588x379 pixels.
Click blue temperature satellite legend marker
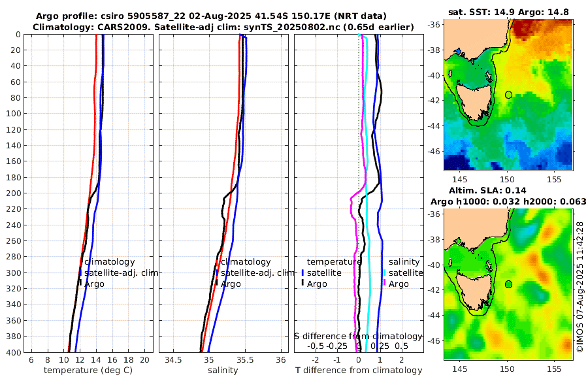(302, 272)
